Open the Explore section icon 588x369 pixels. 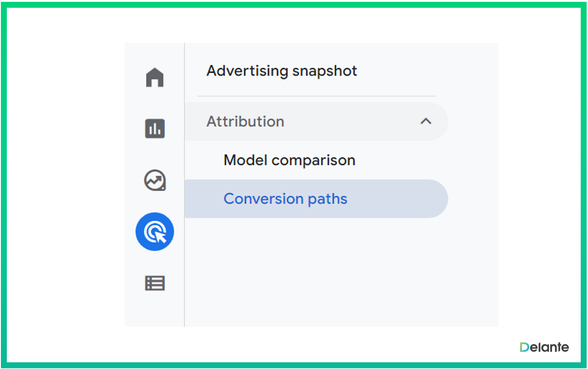click(x=154, y=180)
